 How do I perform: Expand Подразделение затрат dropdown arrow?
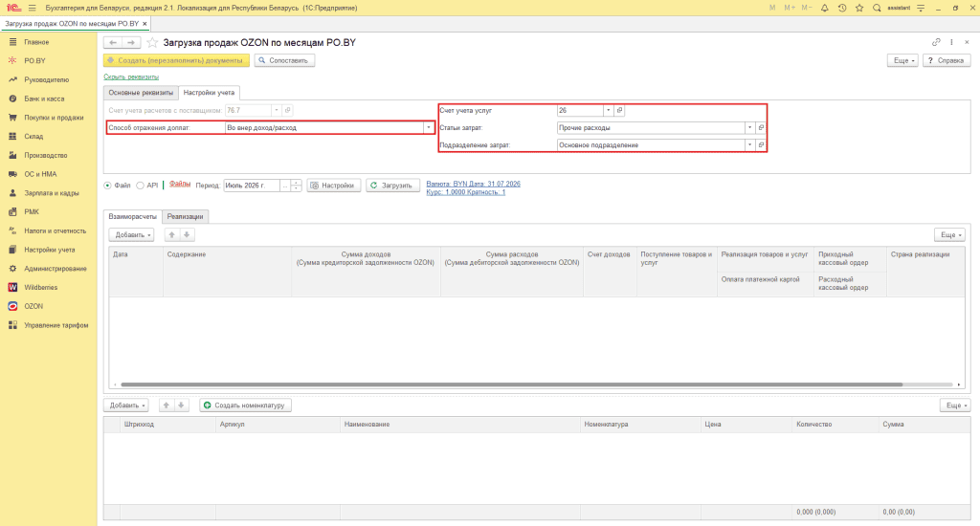pyautogui.click(x=749, y=145)
